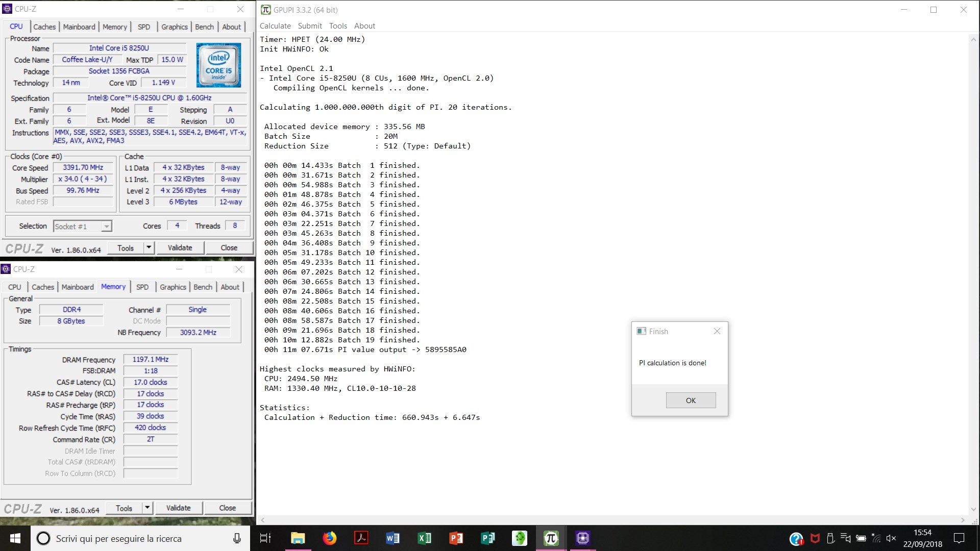Image resolution: width=980 pixels, height=551 pixels.
Task: Open Task View on the taskbar
Action: [x=265, y=538]
